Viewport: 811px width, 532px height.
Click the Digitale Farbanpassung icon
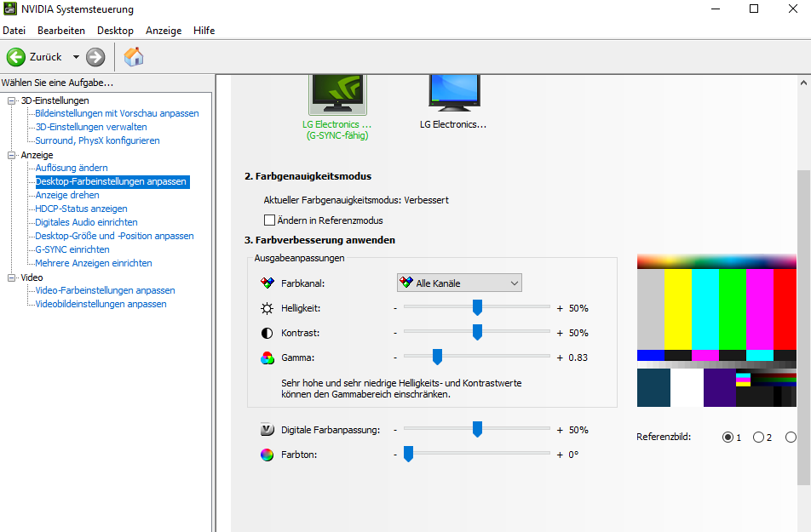pyautogui.click(x=267, y=430)
